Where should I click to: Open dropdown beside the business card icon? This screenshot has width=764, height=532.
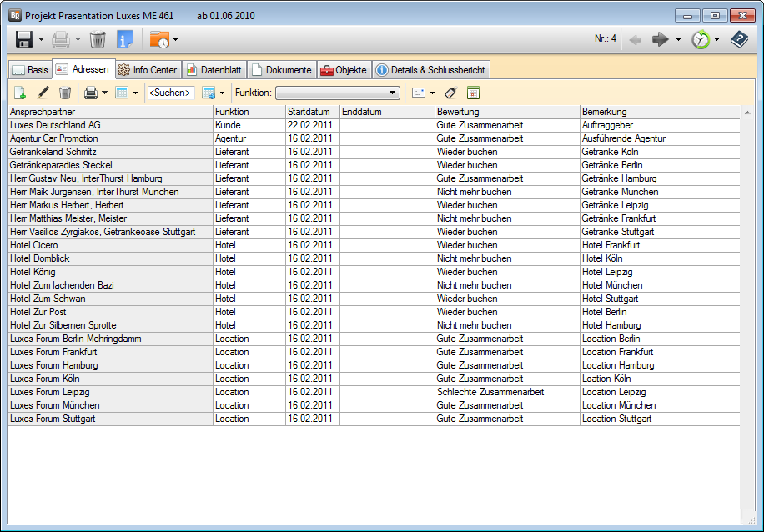click(x=432, y=93)
